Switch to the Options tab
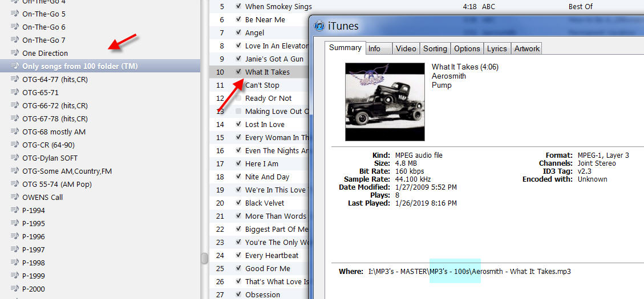644x299 pixels. [467, 48]
